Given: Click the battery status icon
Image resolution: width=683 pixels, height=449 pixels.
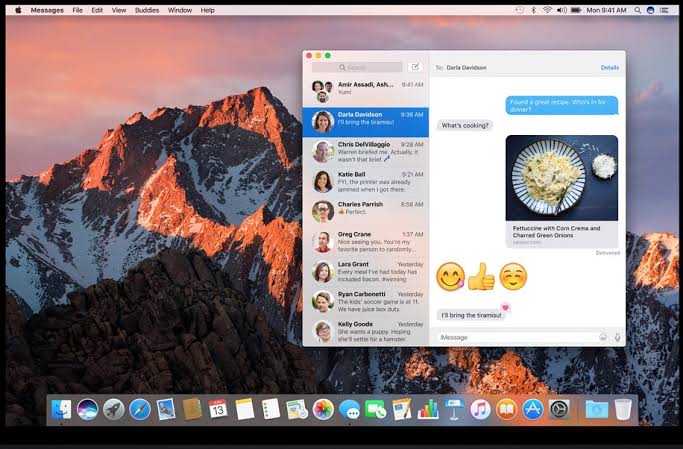Looking at the screenshot, I should tap(576, 10).
